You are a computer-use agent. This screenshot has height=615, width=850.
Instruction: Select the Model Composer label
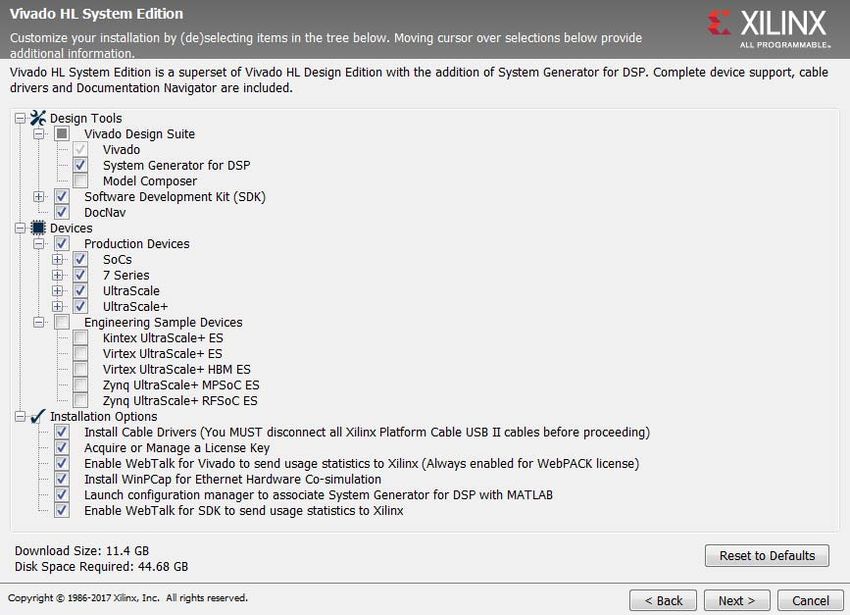[x=150, y=181]
